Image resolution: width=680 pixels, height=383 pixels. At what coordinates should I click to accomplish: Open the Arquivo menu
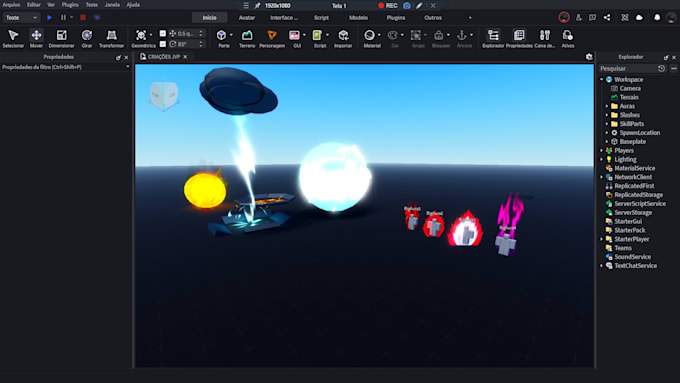point(11,5)
